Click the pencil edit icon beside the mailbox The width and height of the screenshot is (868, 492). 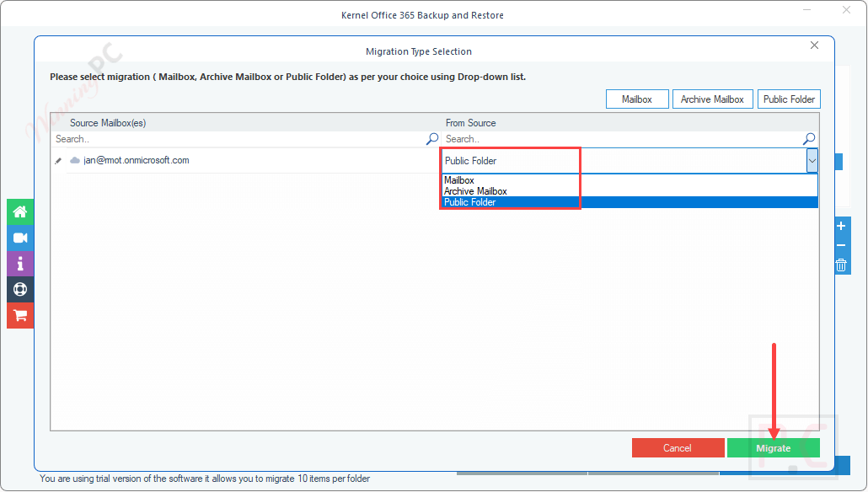57,160
